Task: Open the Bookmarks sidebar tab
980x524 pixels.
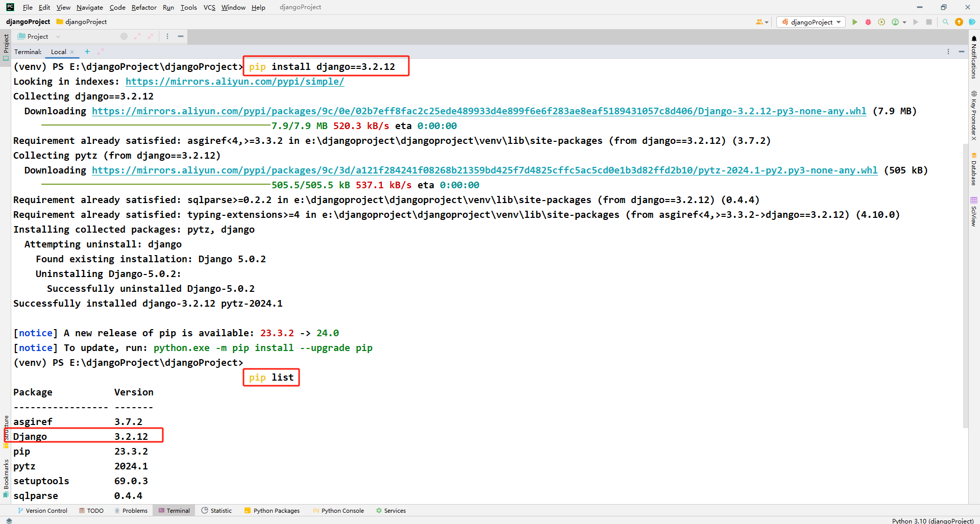Action: (x=6, y=478)
